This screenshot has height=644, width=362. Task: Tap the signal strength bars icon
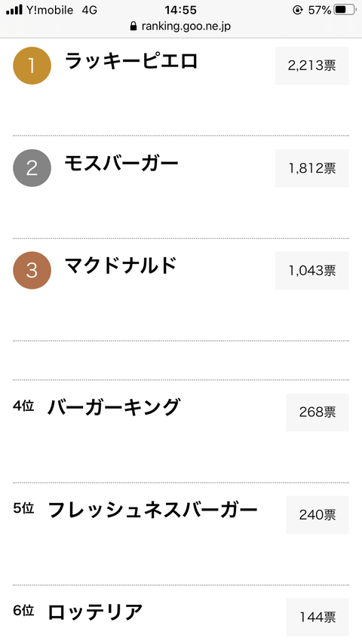(x=14, y=10)
